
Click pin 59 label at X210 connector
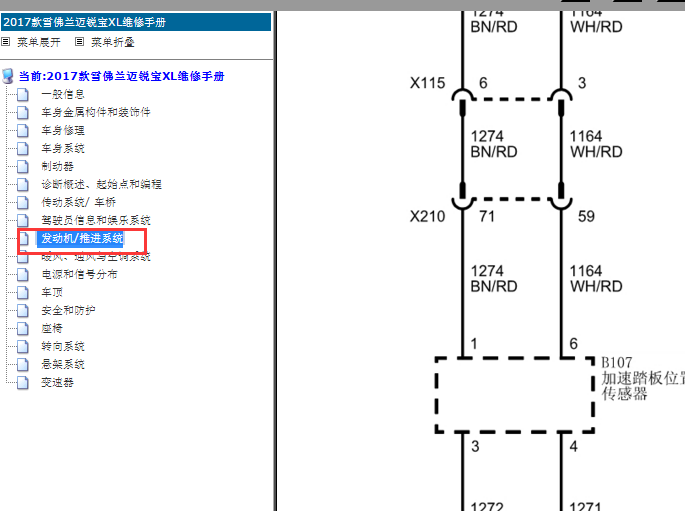(586, 216)
